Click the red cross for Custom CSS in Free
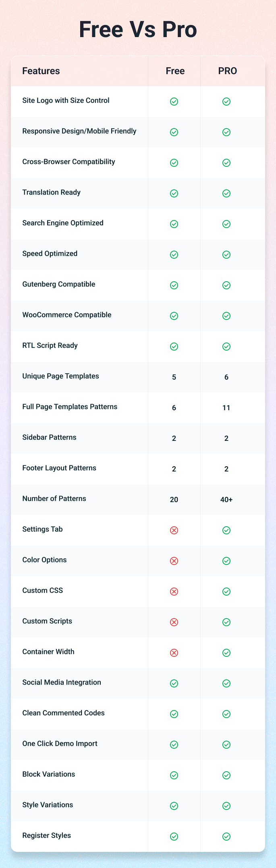 [x=174, y=592]
